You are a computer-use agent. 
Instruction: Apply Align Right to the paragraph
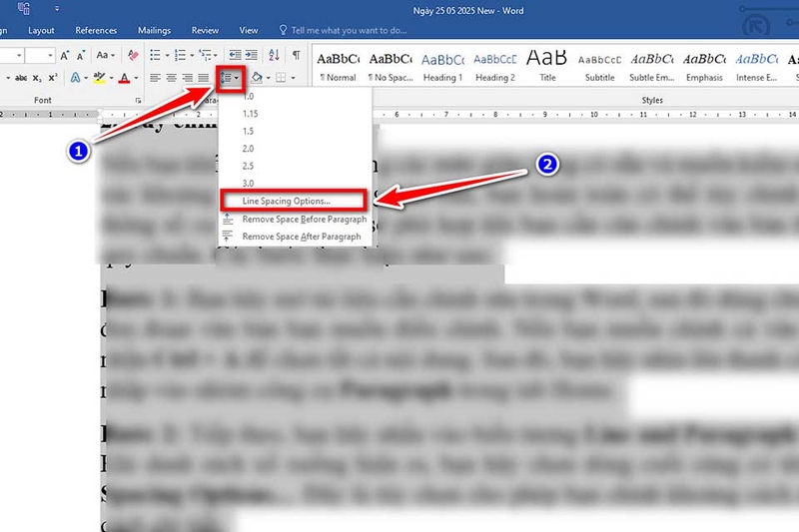pyautogui.click(x=188, y=78)
